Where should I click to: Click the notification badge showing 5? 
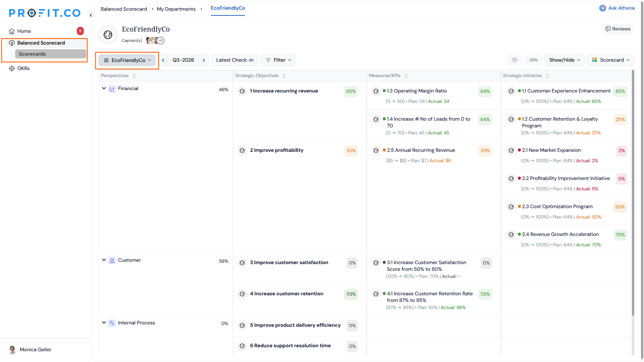tap(80, 31)
